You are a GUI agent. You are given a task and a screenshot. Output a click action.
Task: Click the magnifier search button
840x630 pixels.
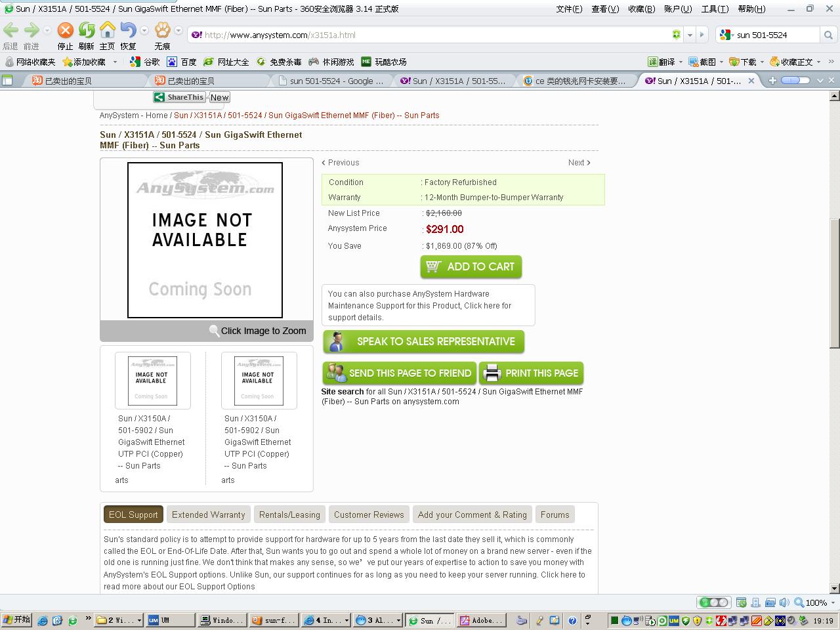(x=828, y=35)
